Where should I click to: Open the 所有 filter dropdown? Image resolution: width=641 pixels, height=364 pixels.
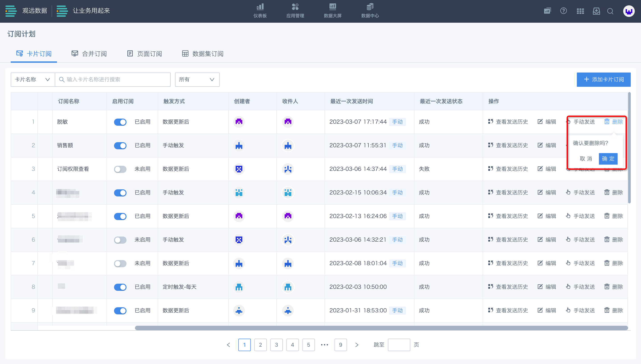(x=197, y=79)
